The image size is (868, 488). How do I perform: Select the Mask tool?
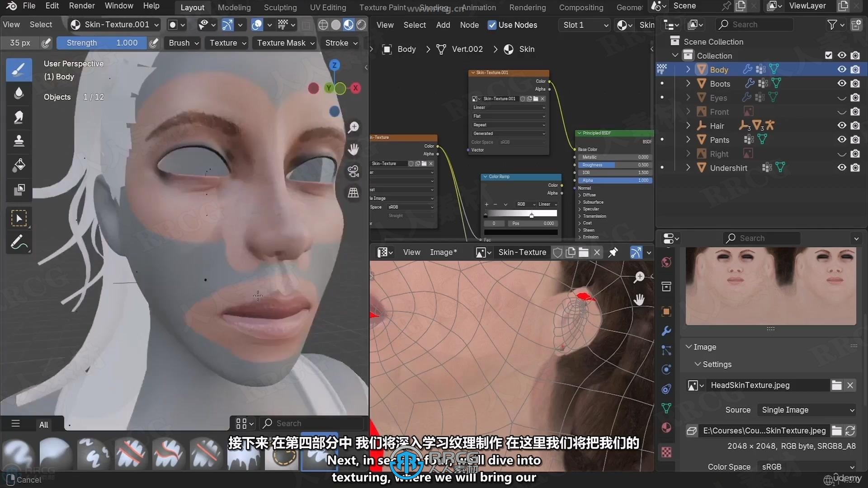click(19, 189)
